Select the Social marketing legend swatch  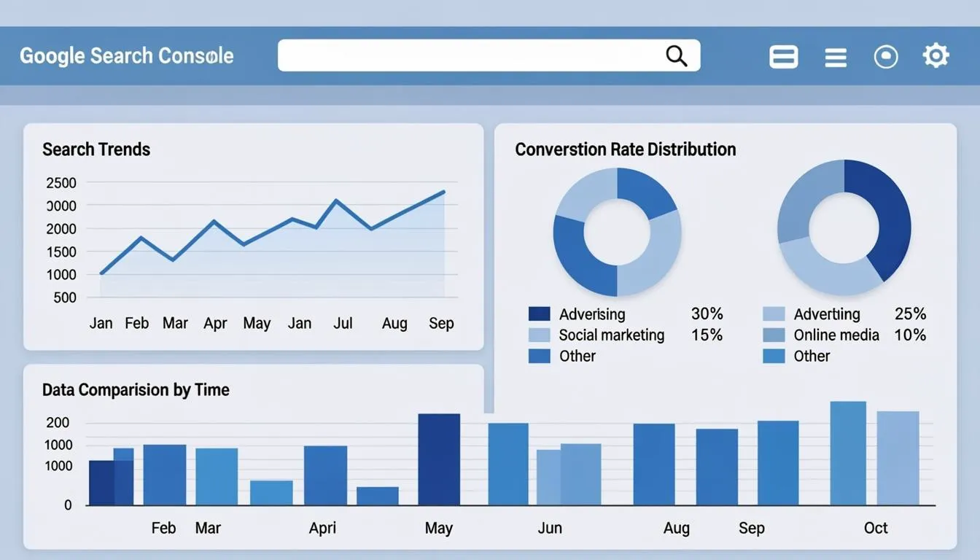click(539, 335)
